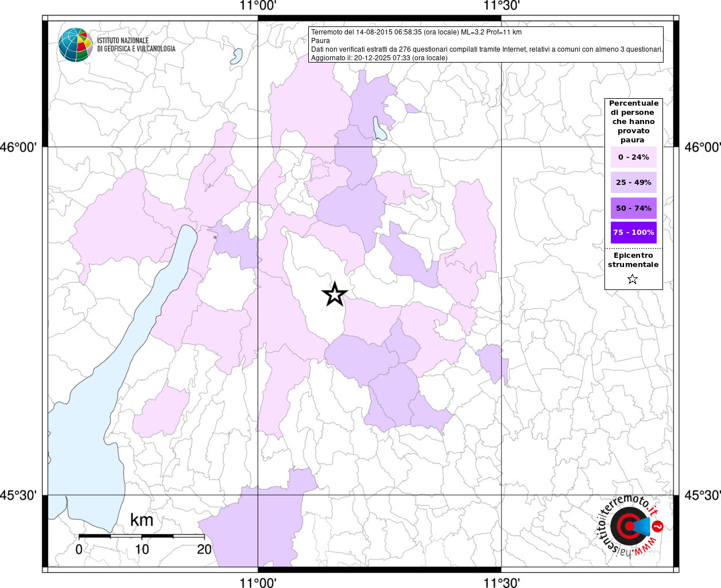Click the legend title 'Percentuale di persone'

point(634,121)
